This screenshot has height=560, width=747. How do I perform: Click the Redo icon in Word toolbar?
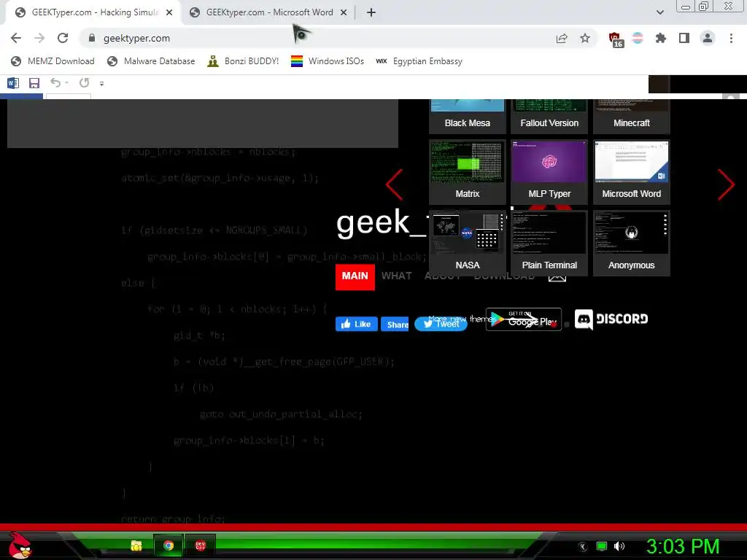coord(85,83)
